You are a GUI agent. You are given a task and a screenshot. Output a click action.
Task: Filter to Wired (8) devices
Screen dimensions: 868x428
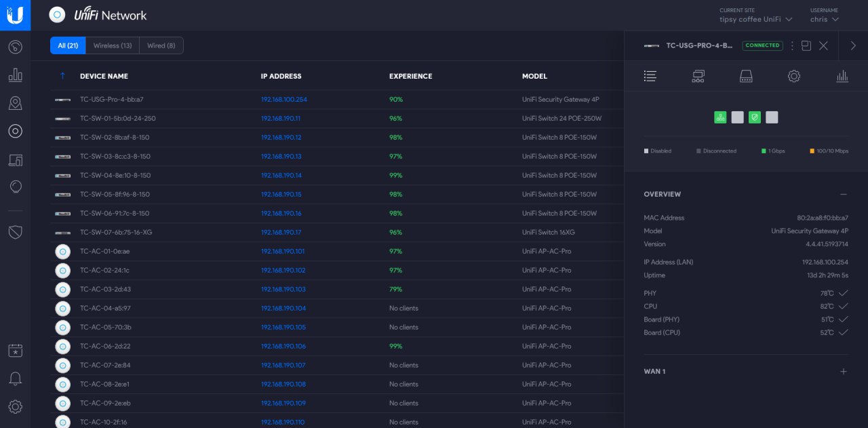(161, 45)
